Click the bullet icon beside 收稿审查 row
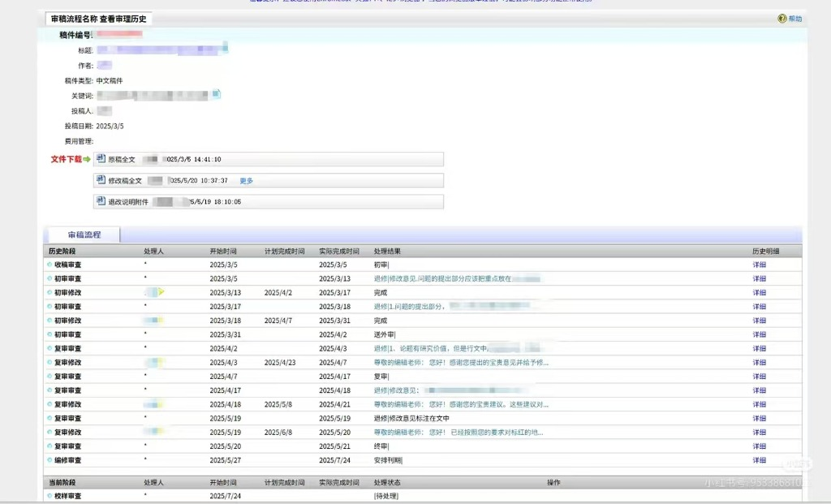Viewport: 831px width, 504px height. pos(50,265)
